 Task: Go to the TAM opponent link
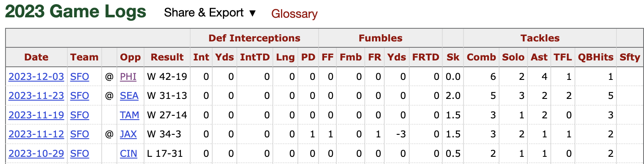130,115
